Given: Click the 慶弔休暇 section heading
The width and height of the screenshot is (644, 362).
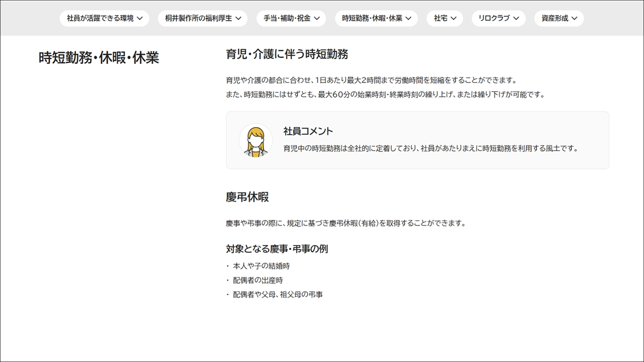Looking at the screenshot, I should [247, 197].
